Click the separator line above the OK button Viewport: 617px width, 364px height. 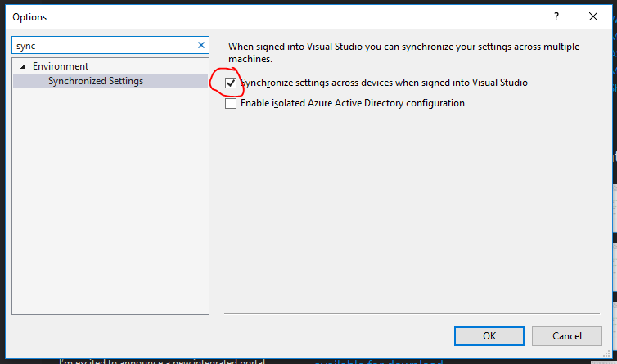tap(414, 312)
